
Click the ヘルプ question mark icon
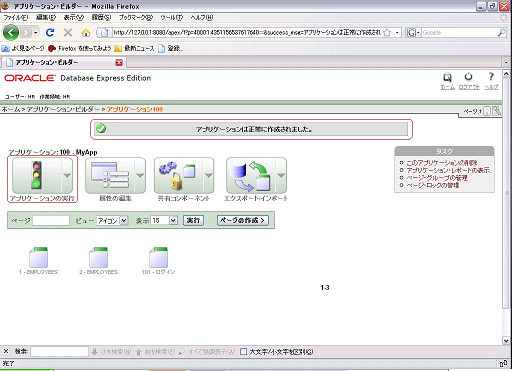[491, 77]
